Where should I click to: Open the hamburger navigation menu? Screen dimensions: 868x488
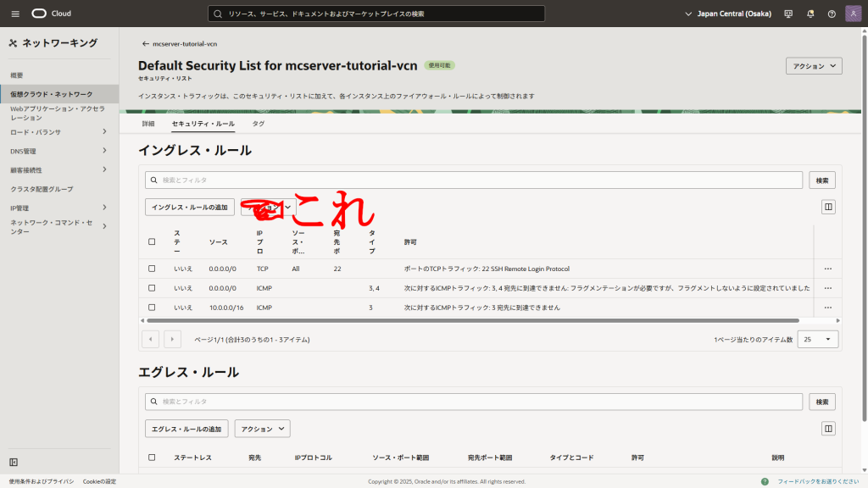(x=15, y=14)
